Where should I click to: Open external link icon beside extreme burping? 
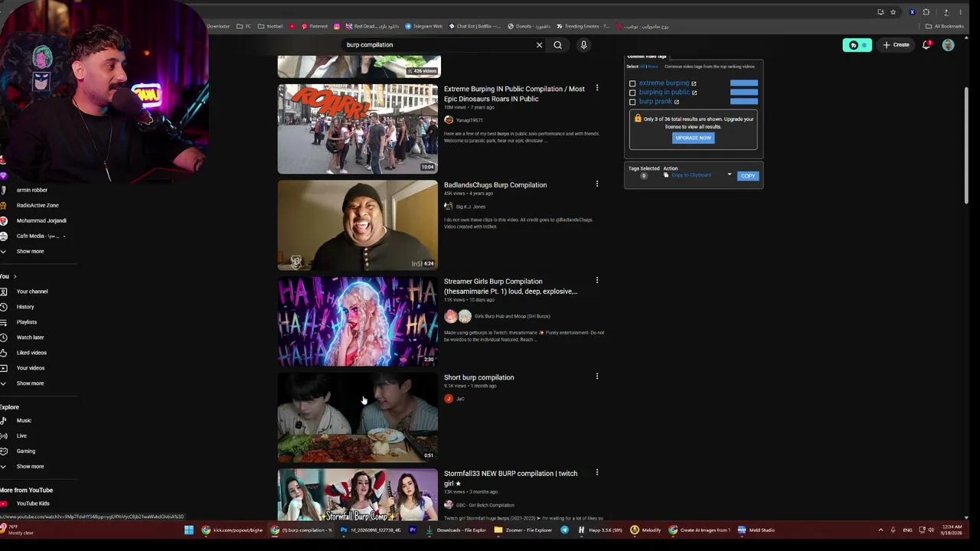click(x=694, y=83)
